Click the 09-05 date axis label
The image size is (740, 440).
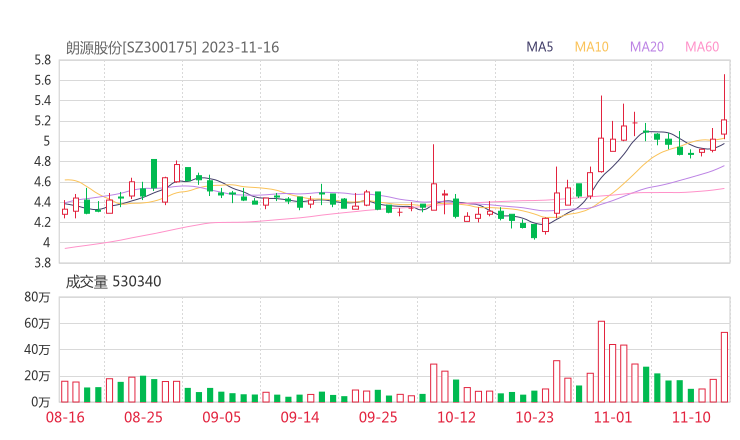pos(221,417)
